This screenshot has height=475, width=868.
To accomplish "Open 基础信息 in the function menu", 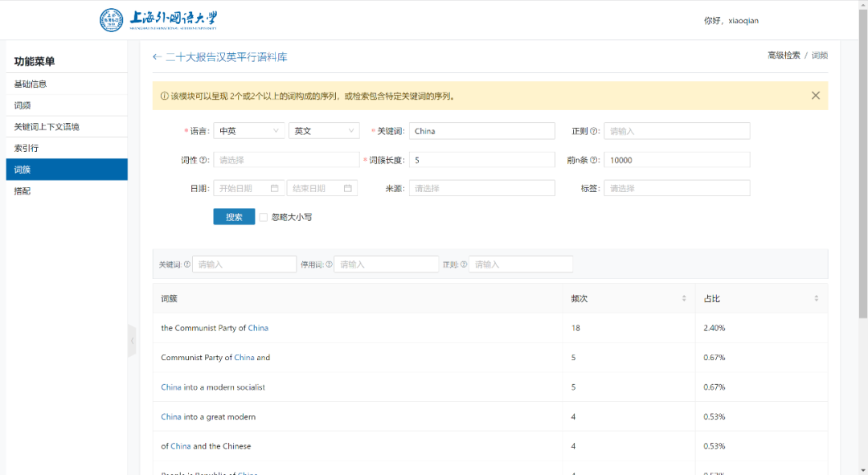I will pos(67,84).
